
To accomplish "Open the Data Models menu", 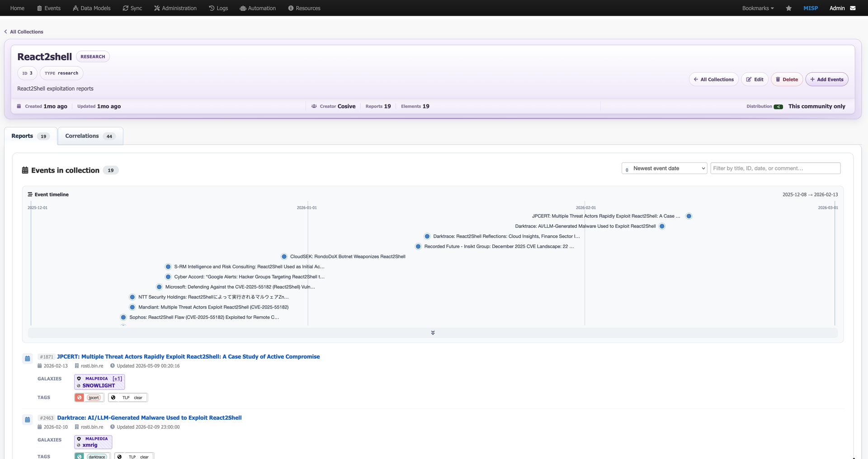I will click(x=91, y=8).
